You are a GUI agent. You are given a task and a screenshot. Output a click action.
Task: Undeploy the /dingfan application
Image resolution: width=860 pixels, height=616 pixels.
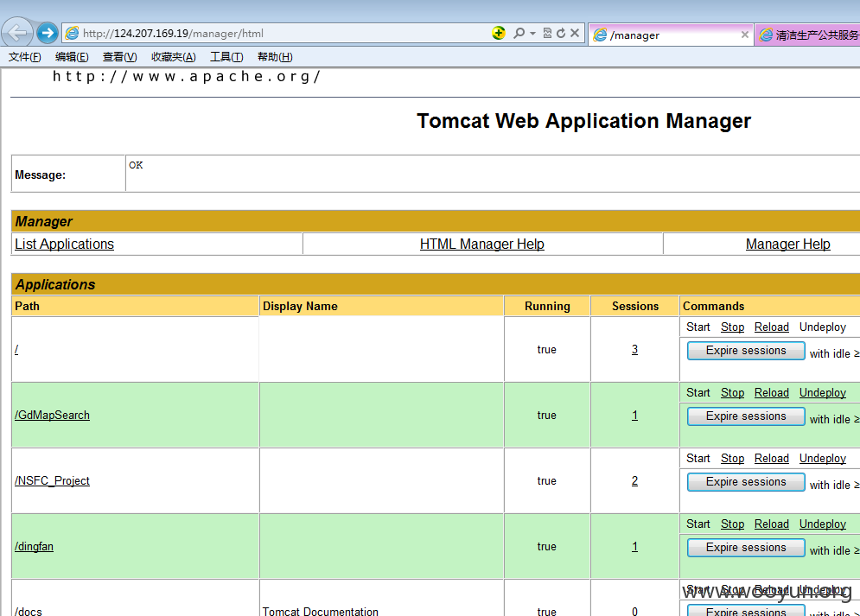click(x=822, y=524)
